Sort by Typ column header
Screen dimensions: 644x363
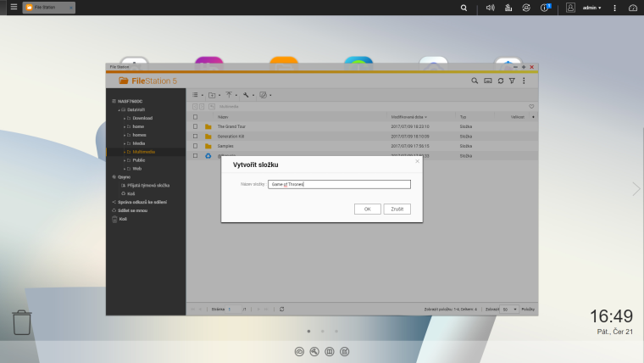463,117
